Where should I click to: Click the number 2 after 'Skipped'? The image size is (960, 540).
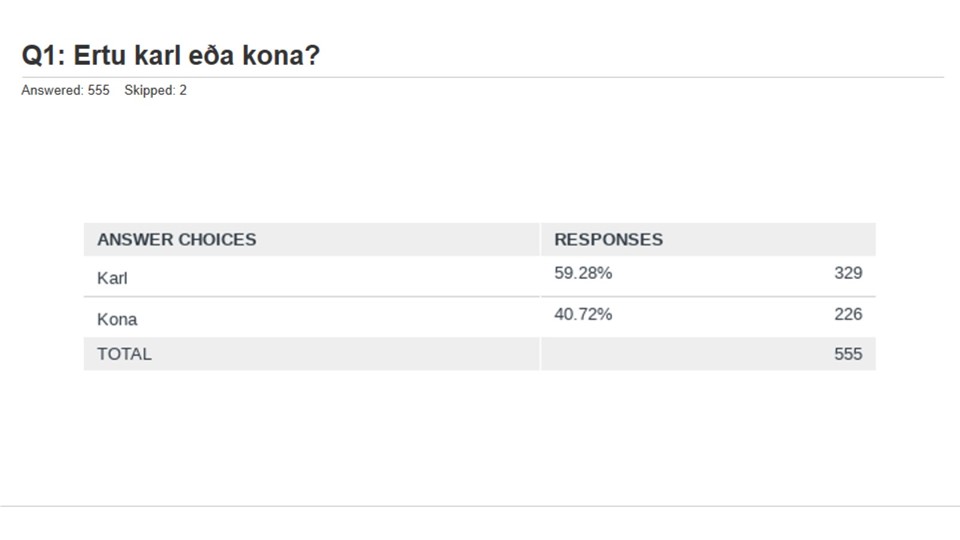(183, 90)
